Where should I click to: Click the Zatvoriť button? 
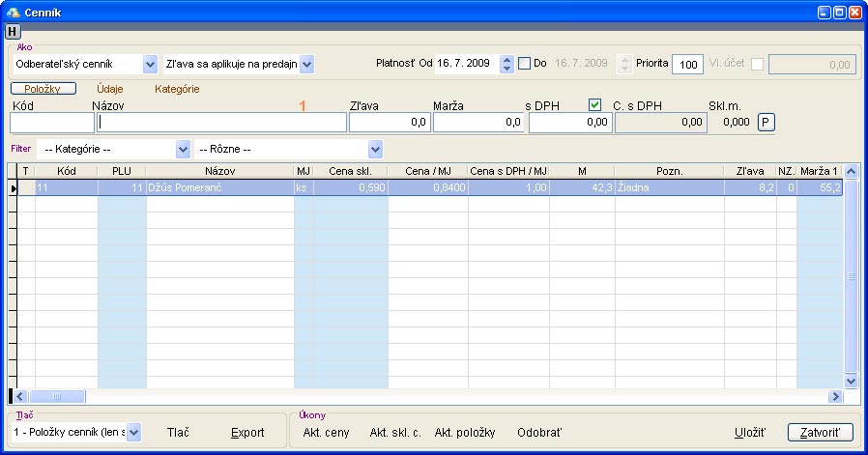click(820, 432)
